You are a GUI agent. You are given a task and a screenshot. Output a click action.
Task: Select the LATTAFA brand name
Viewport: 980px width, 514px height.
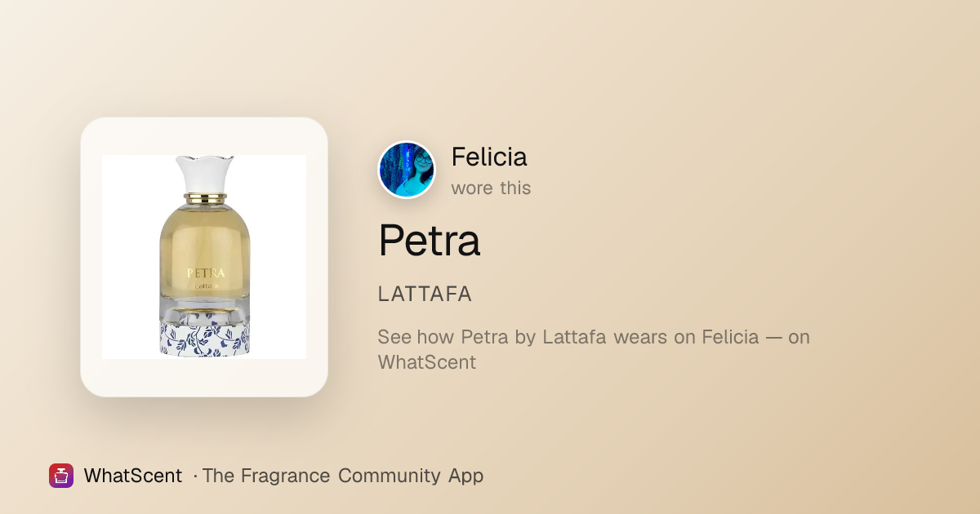tap(425, 295)
